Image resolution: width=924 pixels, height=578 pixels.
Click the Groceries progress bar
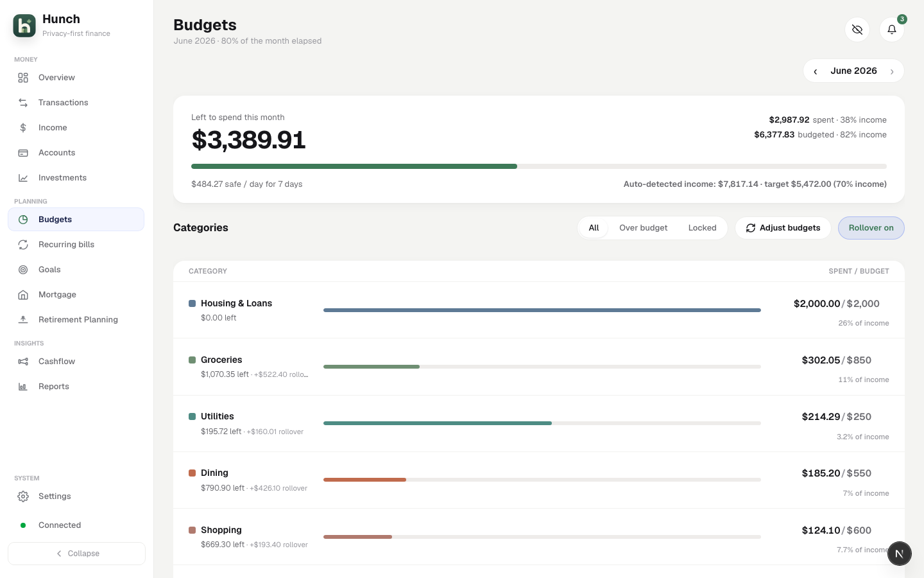point(542,367)
